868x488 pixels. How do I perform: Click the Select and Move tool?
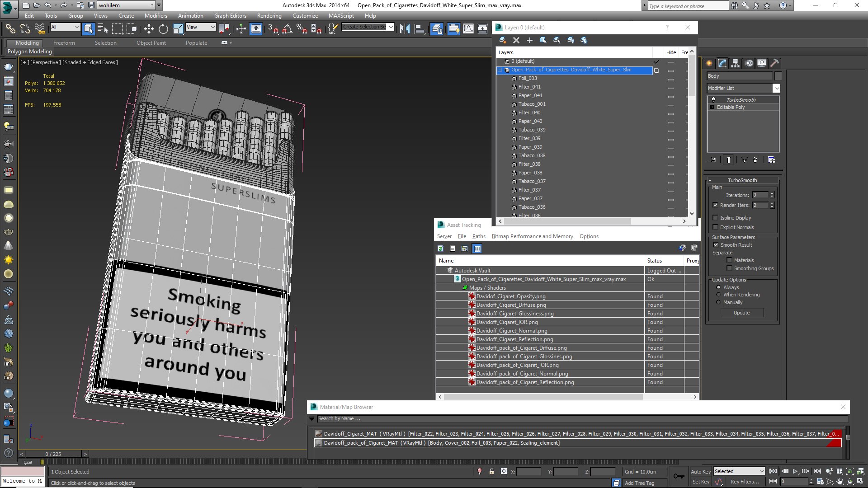coord(149,29)
